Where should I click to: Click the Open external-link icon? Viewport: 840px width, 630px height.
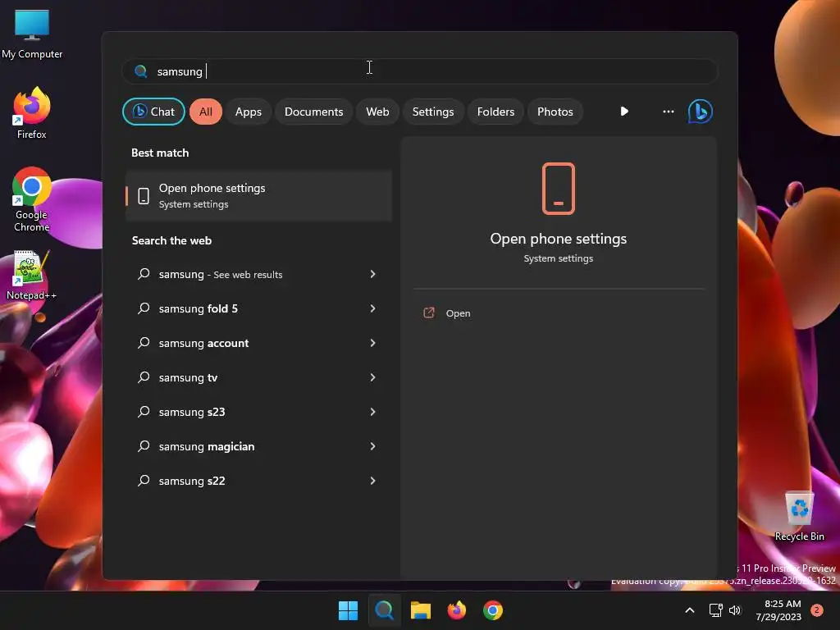[428, 313]
